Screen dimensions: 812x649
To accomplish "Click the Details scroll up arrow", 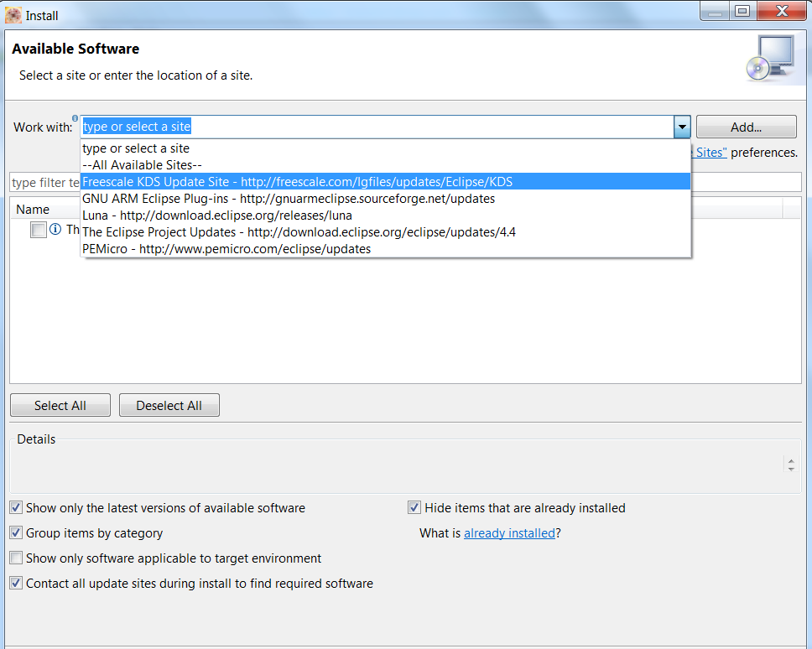I will [x=791, y=459].
